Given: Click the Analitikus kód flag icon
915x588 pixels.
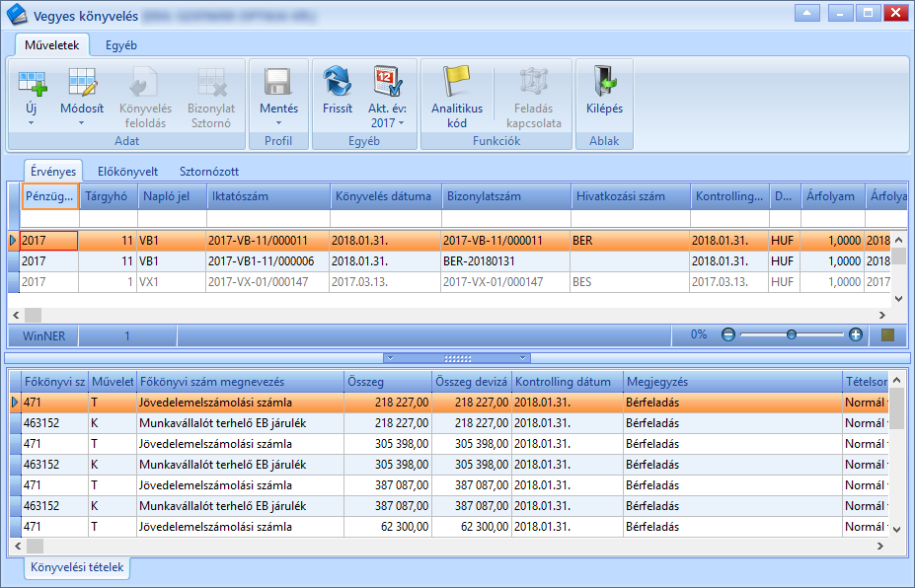Looking at the screenshot, I should pyautogui.click(x=456, y=81).
